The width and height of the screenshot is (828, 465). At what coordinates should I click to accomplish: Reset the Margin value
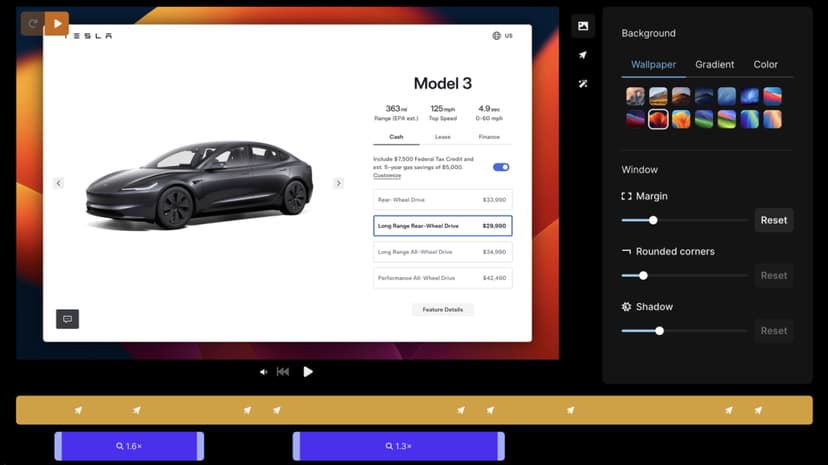774,220
